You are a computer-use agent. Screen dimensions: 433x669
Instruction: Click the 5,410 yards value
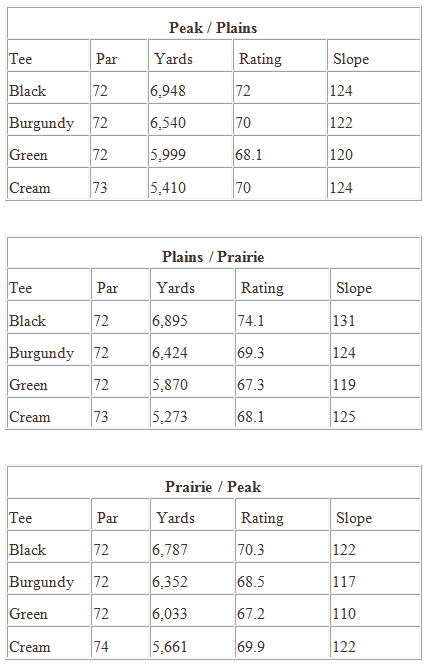[168, 188]
